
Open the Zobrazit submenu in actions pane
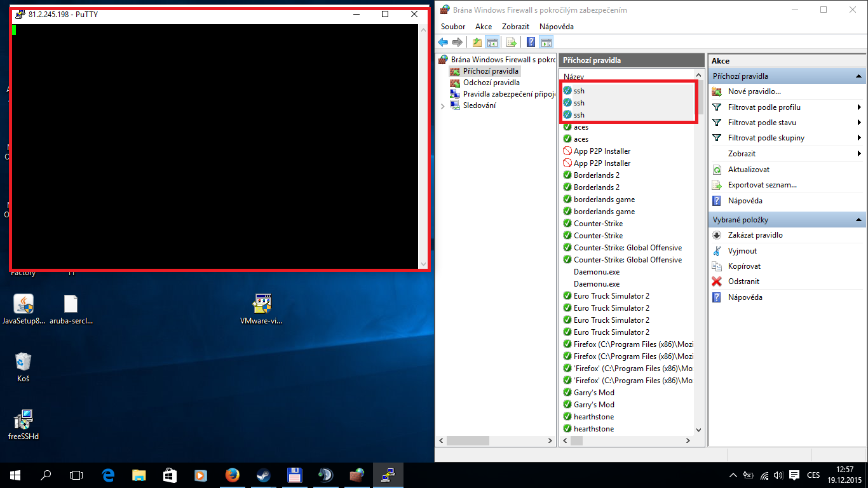click(x=858, y=154)
